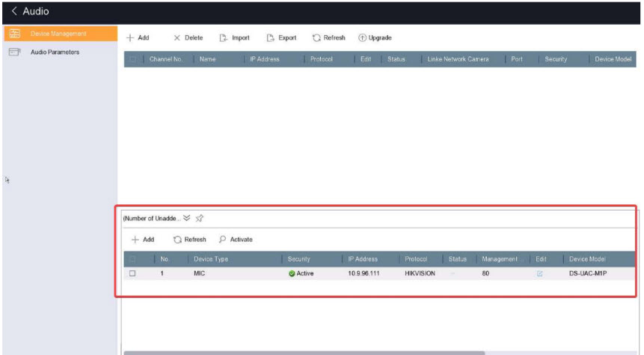Collapse the unadded devices panel chevron
The width and height of the screenshot is (644, 355).
(186, 218)
